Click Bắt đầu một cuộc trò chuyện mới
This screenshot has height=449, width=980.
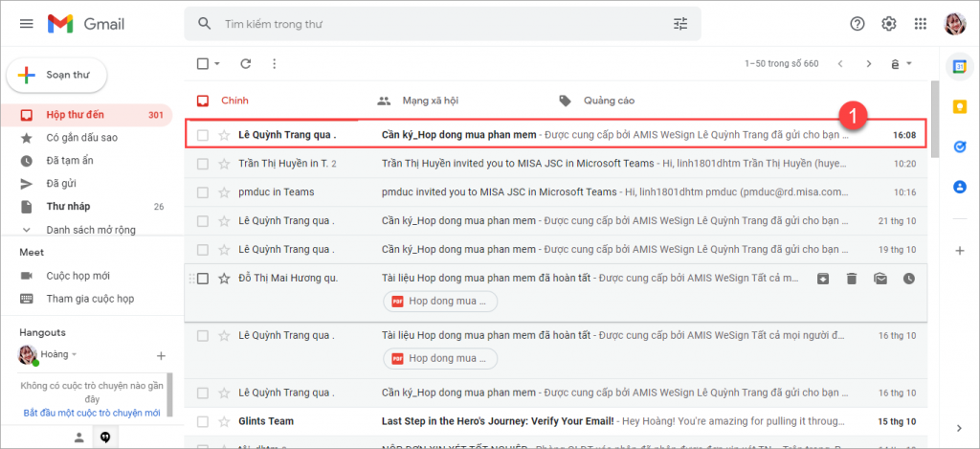point(92,413)
